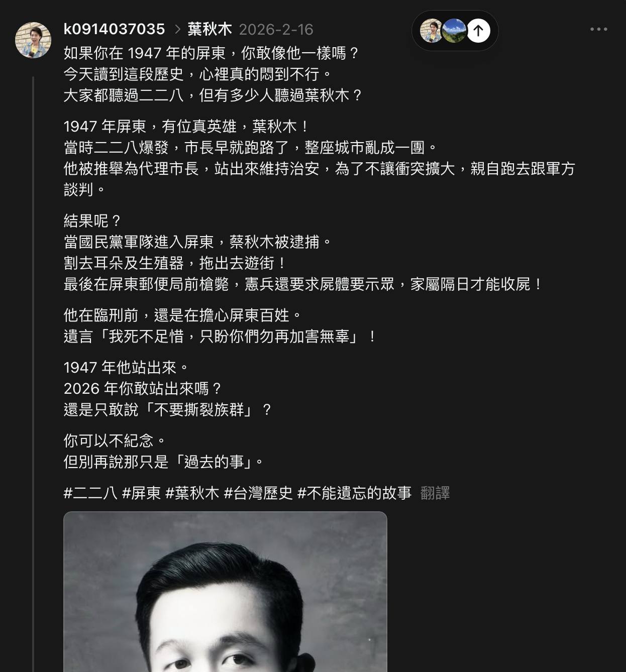The height and width of the screenshot is (672, 626).
Task: Click the closing line 過去的事
Action: coord(164,462)
